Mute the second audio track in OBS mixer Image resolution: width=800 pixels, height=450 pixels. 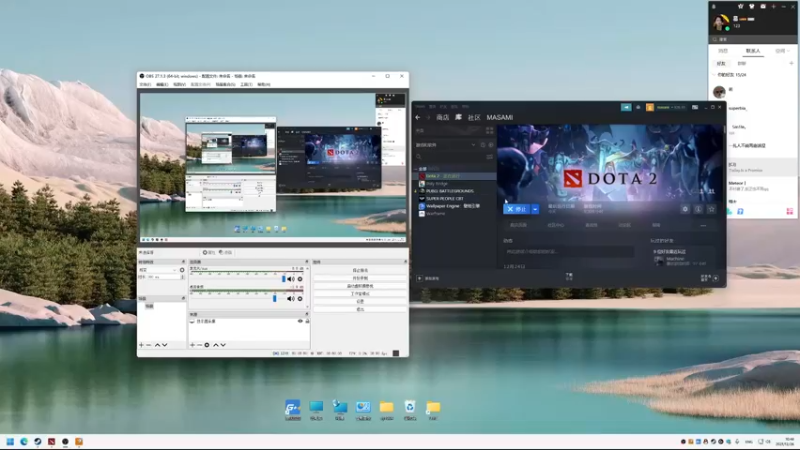point(290,298)
